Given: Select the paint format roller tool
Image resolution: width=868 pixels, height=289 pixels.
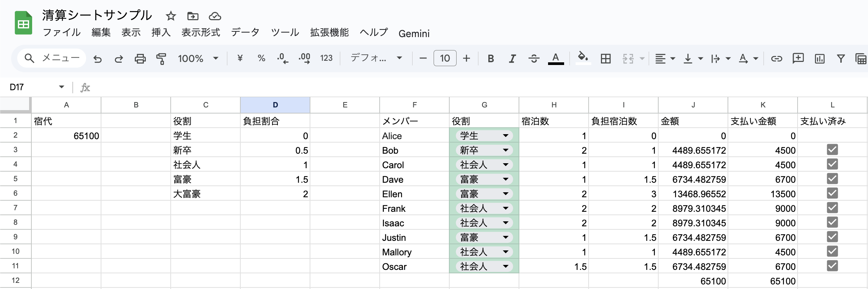Looking at the screenshot, I should point(161,58).
